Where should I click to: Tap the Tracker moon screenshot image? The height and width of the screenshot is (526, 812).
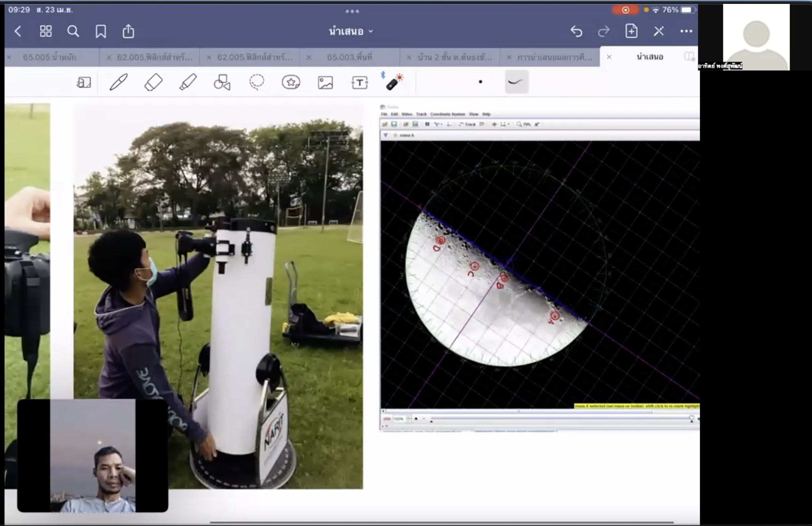[x=540, y=268]
